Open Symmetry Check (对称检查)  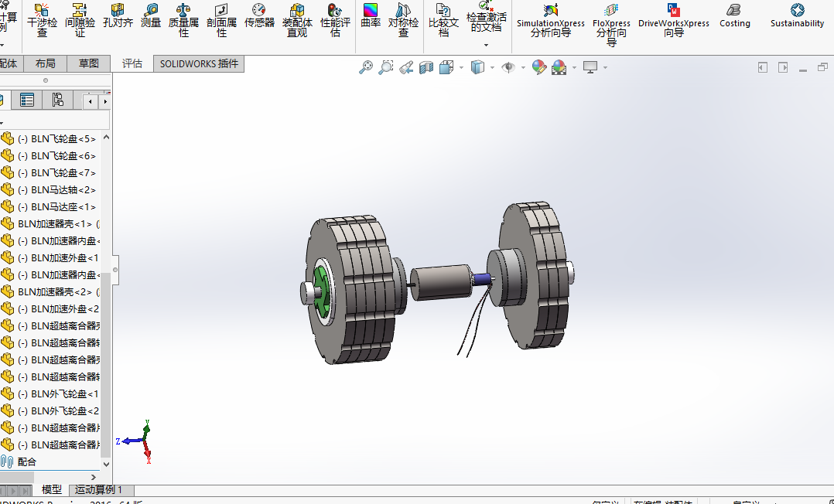point(403,20)
